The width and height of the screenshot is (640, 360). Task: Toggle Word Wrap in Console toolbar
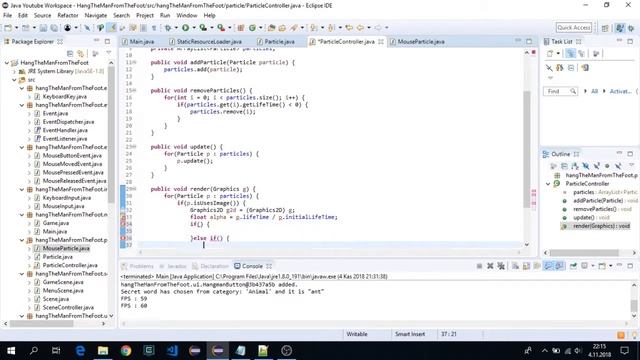(x=537, y=266)
